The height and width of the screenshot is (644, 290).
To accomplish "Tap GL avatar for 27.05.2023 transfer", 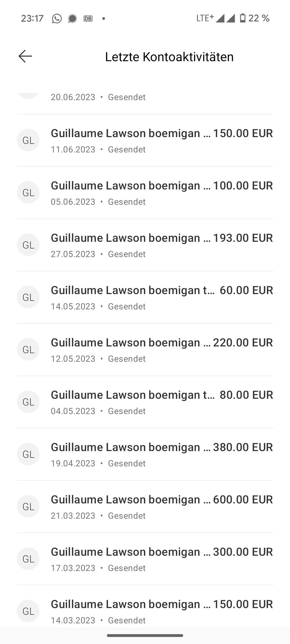I will [28, 245].
